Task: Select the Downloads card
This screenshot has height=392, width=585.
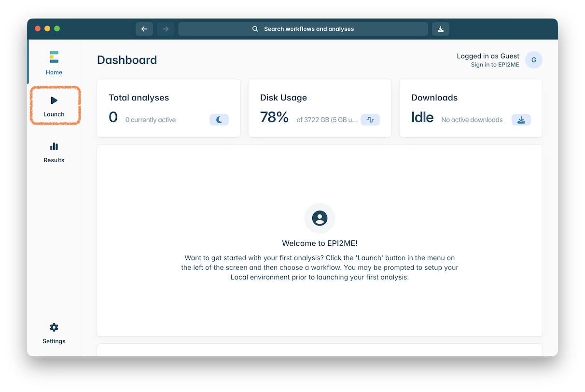Action: 471,108
